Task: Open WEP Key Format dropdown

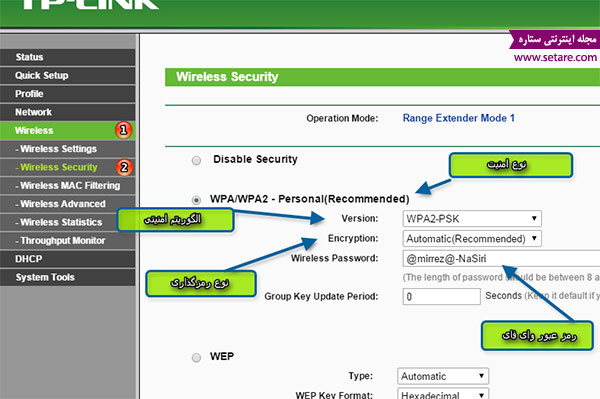Action: click(443, 394)
